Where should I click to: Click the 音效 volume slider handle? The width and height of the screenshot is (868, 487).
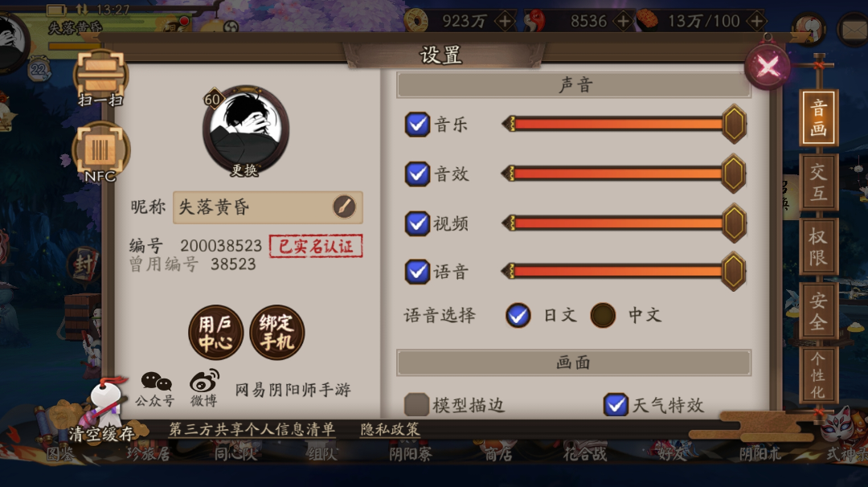(734, 174)
